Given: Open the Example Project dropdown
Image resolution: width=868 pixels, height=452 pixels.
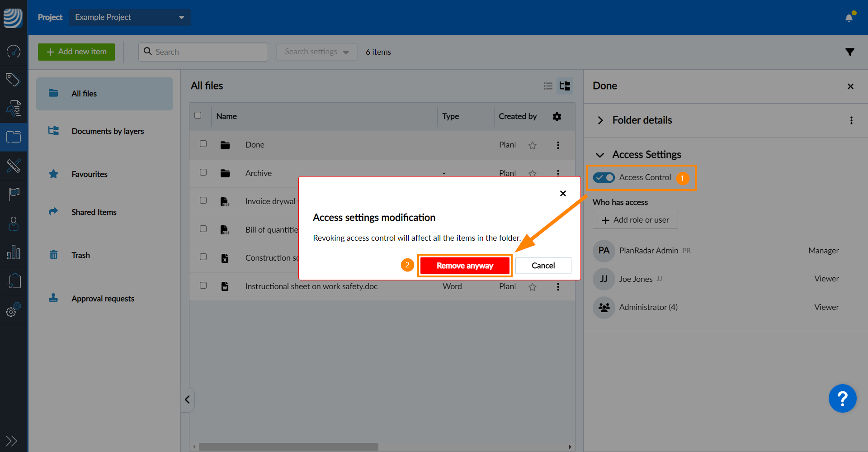Looking at the screenshot, I should (130, 18).
